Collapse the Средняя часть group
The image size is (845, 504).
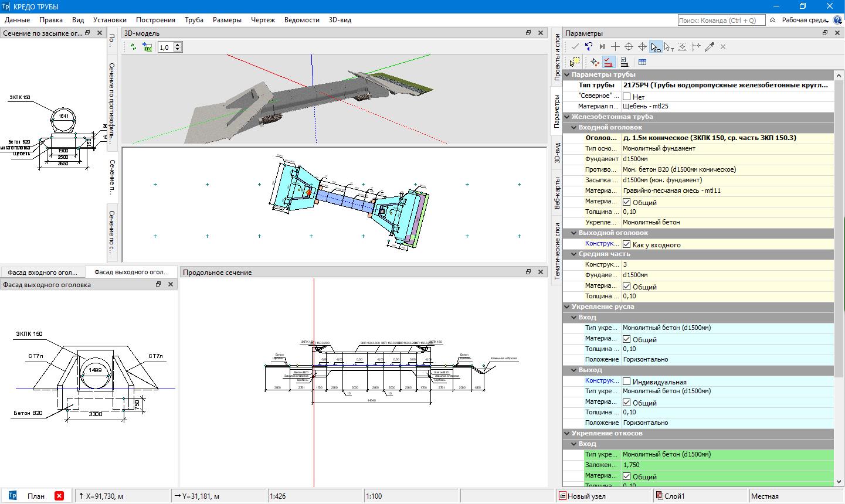click(574, 254)
